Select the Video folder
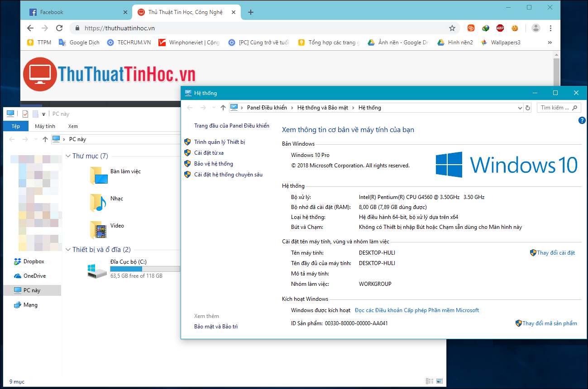This screenshot has height=389, width=588. click(x=107, y=230)
